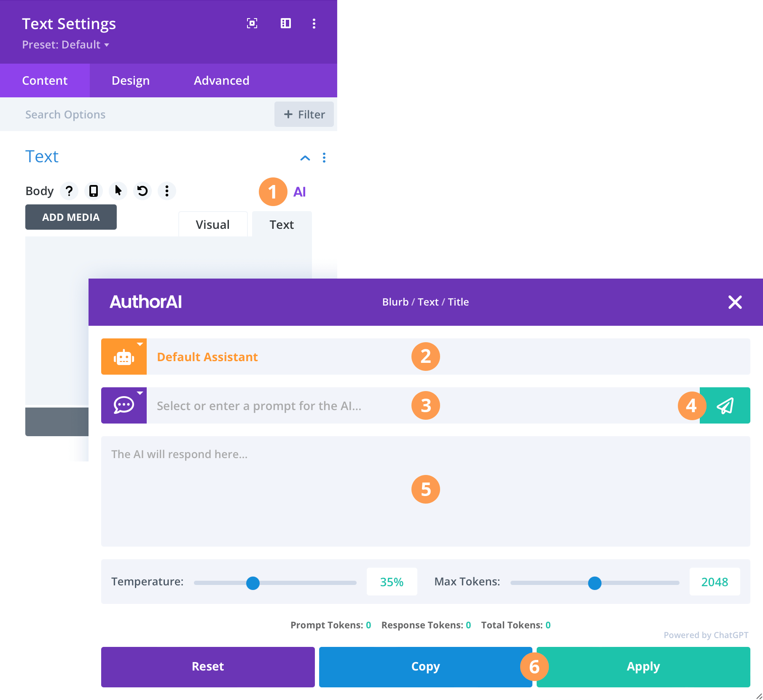Switch to the Design tab

click(131, 80)
